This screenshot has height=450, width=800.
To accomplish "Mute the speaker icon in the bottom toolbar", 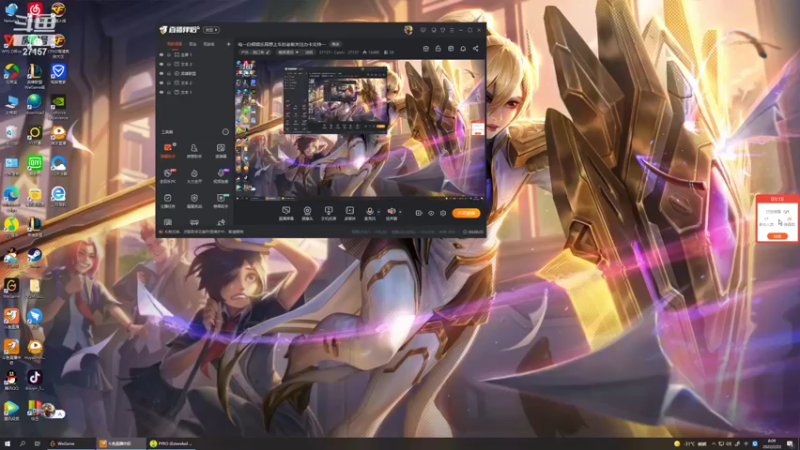I will [x=391, y=211].
